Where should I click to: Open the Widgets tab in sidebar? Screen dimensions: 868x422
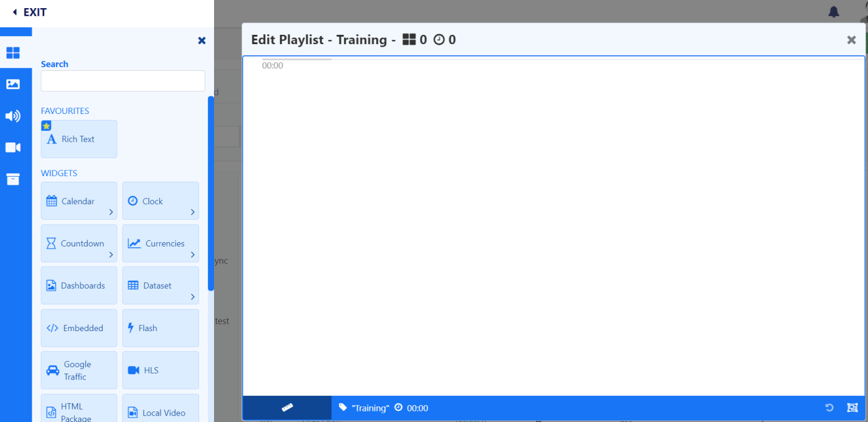pos(13,53)
